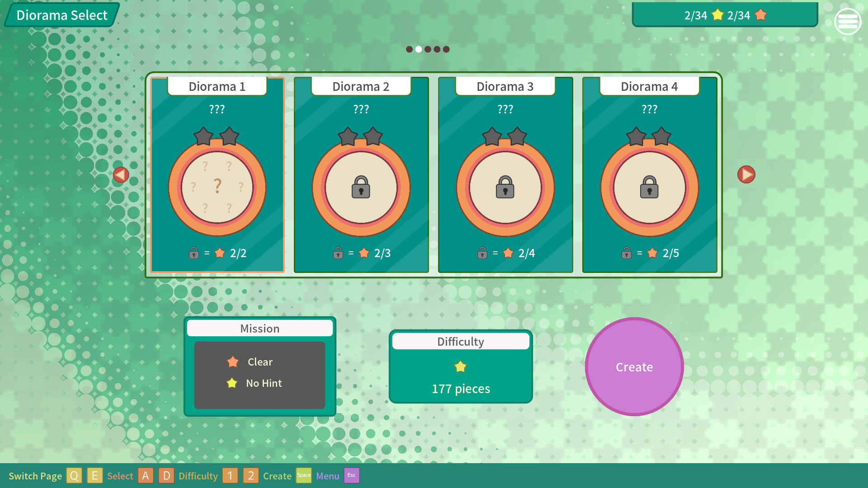The image size is (868, 488).
Task: Click the left arrow to switch pages
Action: [120, 175]
